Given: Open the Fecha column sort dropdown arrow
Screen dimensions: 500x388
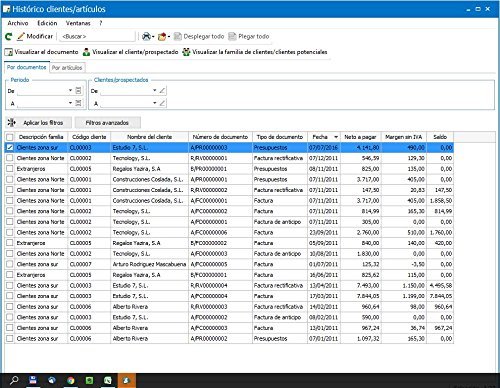Looking at the screenshot, I should tap(336, 137).
